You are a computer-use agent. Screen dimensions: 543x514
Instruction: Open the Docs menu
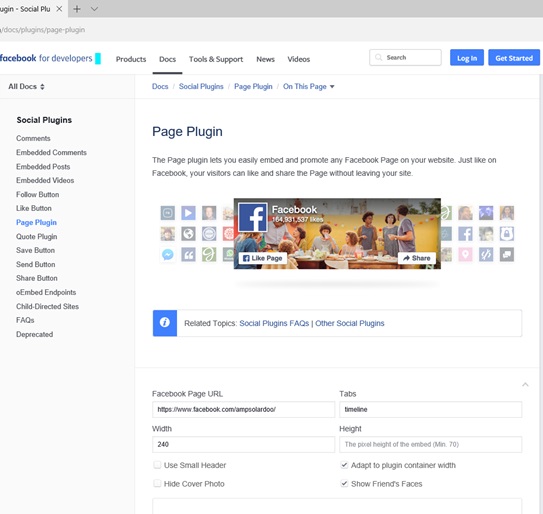167,59
